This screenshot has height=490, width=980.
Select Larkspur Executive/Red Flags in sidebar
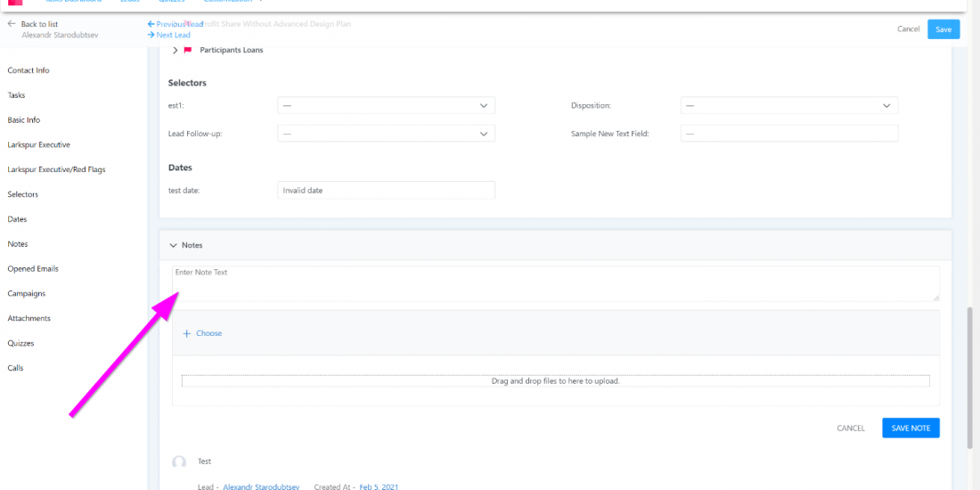point(56,169)
